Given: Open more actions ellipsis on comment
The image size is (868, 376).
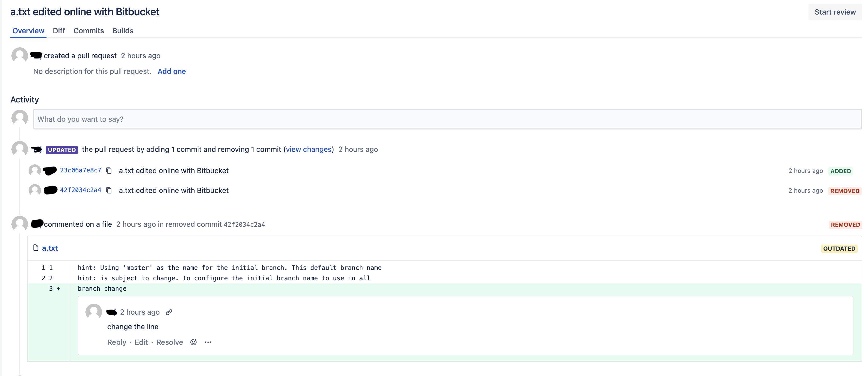Looking at the screenshot, I should click(x=208, y=342).
